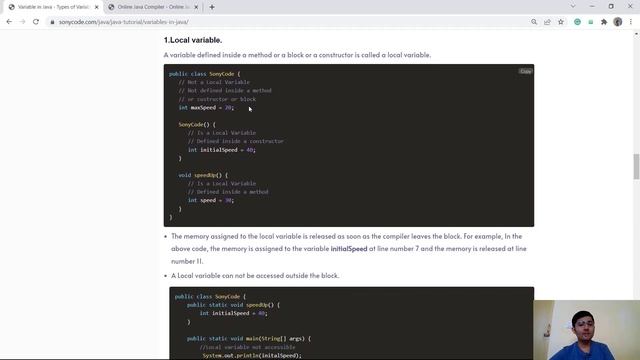This screenshot has width=640, height=360.
Task: Close the Online Java Compiler tab
Action: 196,7
